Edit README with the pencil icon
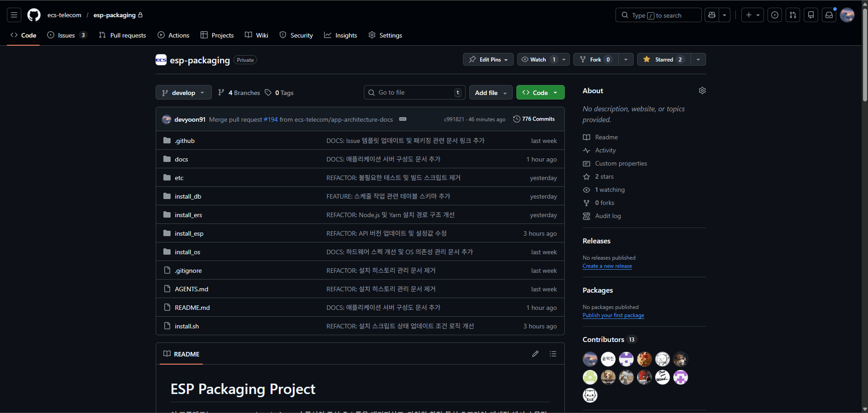This screenshot has height=413, width=868. (x=535, y=354)
